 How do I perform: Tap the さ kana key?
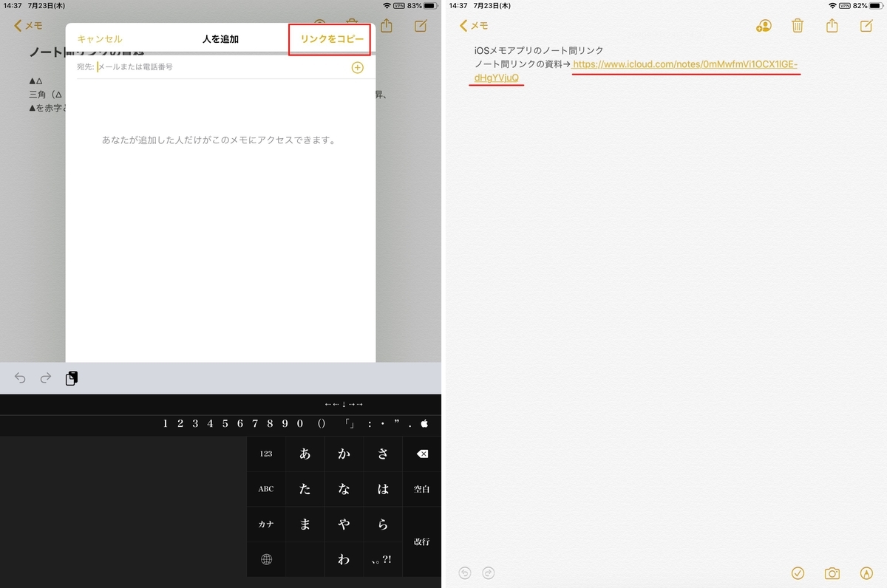click(383, 454)
